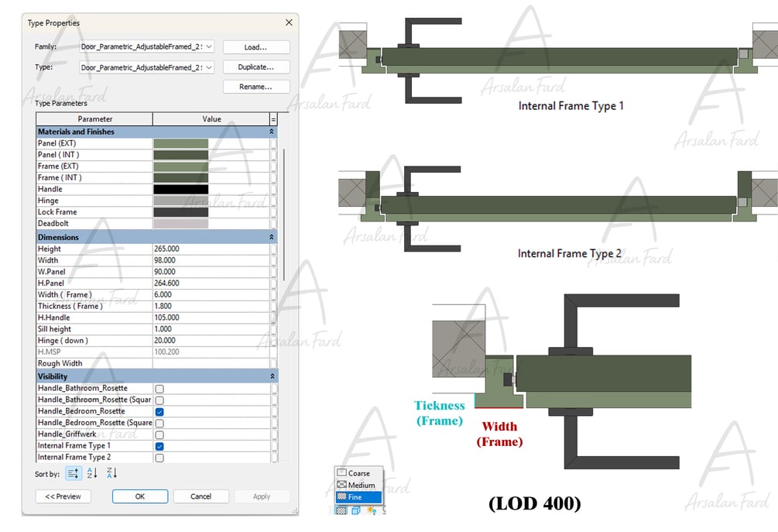Click the Visual Style cube icon
The width and height of the screenshot is (778, 532).
coord(356,510)
